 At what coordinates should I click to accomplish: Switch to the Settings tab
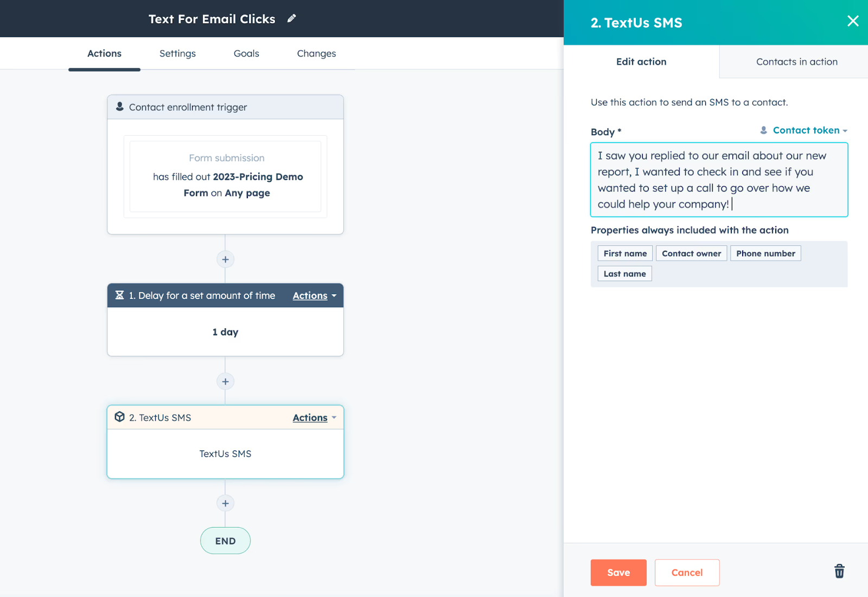pos(177,53)
